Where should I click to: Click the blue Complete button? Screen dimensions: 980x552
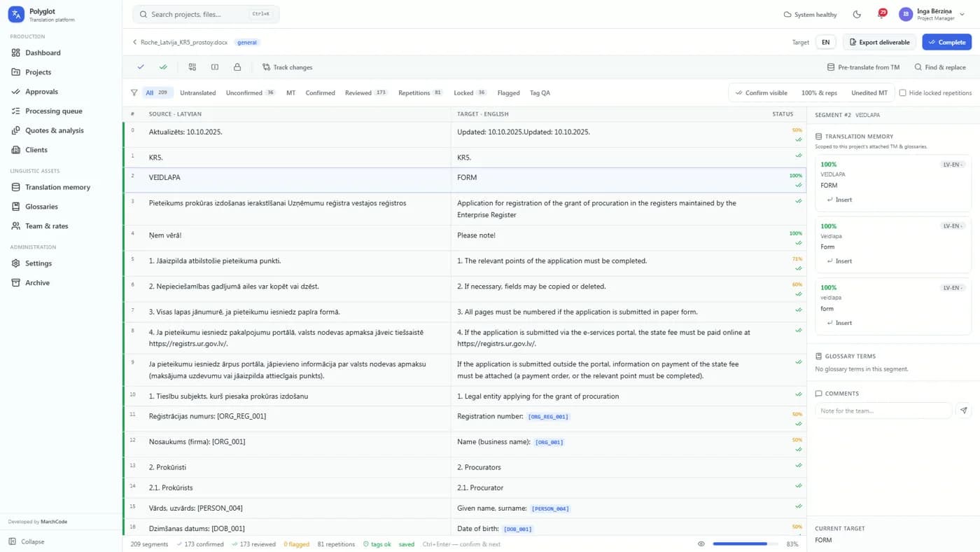(946, 42)
